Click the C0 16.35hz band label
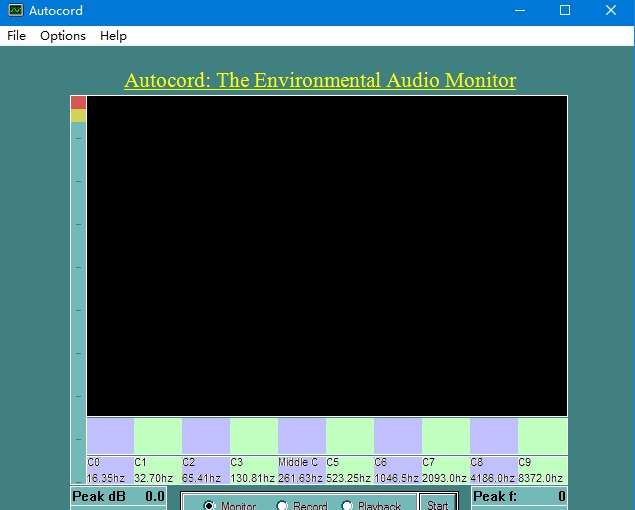This screenshot has width=635, height=510. [x=110, y=470]
